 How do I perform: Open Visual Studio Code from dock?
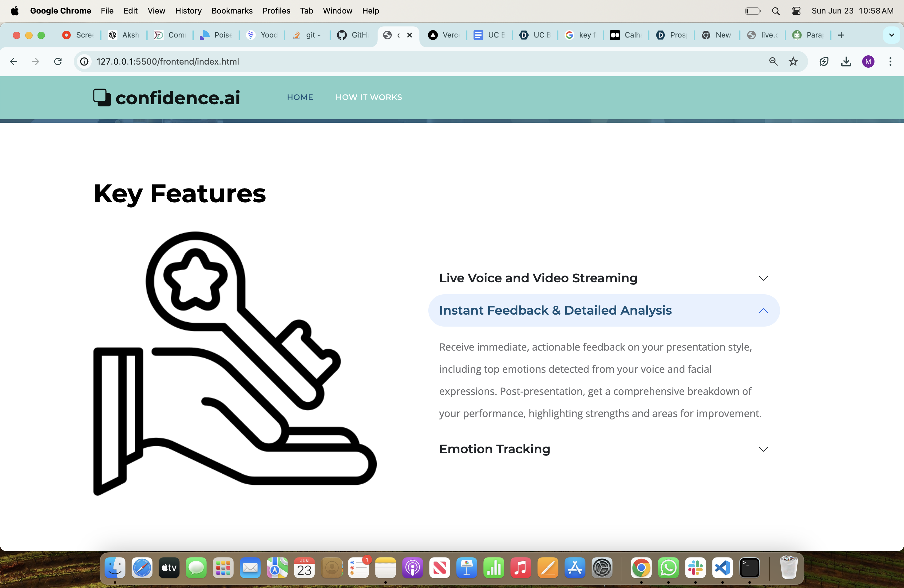(722, 568)
